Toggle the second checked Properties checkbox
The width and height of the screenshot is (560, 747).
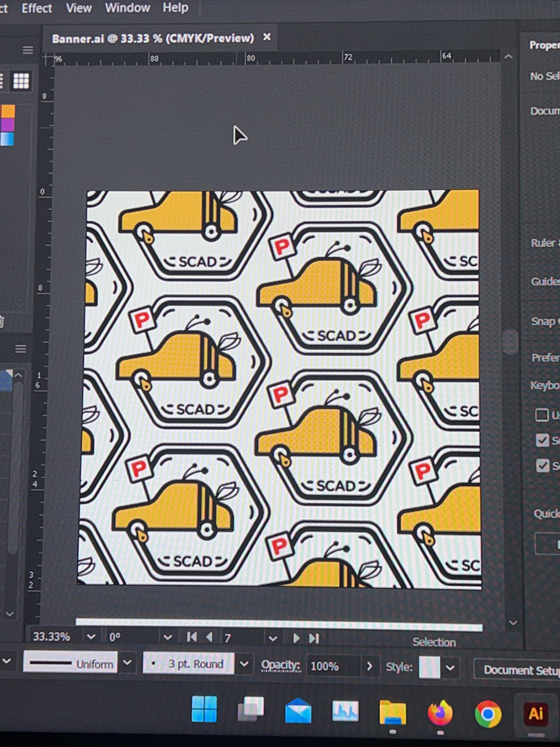point(542,466)
